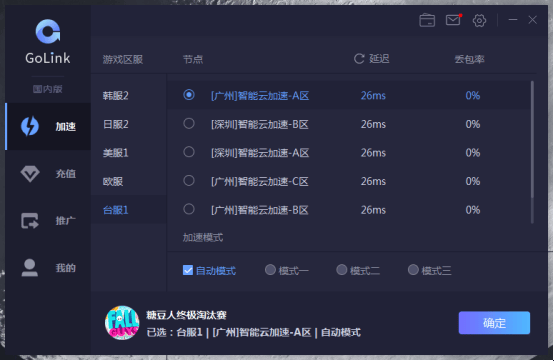Viewport: 554px width, 361px height.
Task: Click the [深圳]智能云加速-B区 node name
Action: [260, 124]
